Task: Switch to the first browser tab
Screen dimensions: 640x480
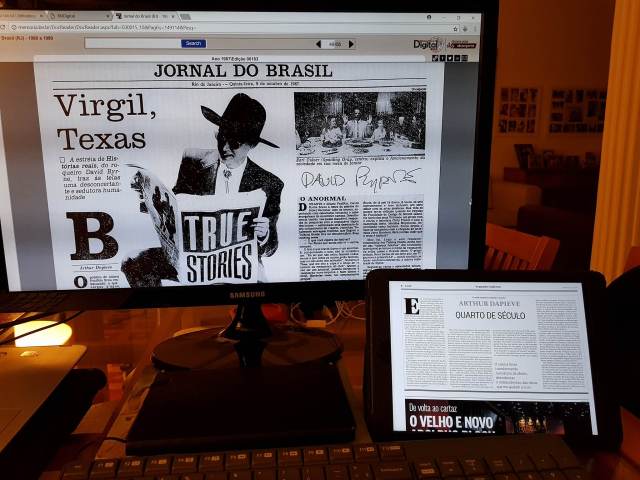Action: pos(20,16)
